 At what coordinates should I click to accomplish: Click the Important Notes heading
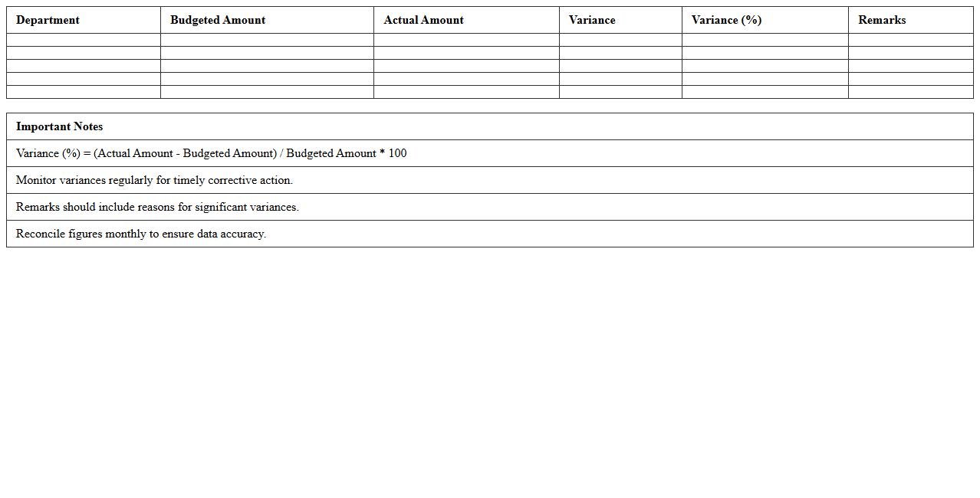[x=59, y=126]
